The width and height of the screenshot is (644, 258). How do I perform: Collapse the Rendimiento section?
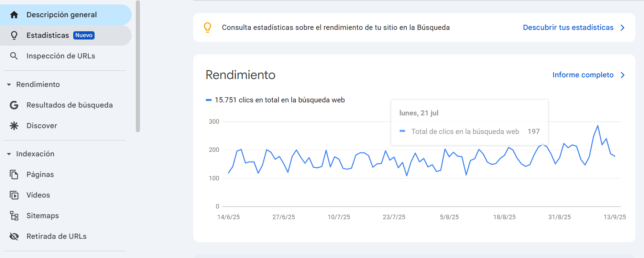(8, 84)
